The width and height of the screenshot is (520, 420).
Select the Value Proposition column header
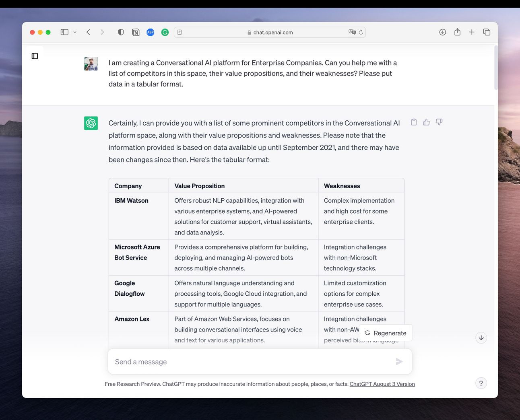[x=243, y=185]
